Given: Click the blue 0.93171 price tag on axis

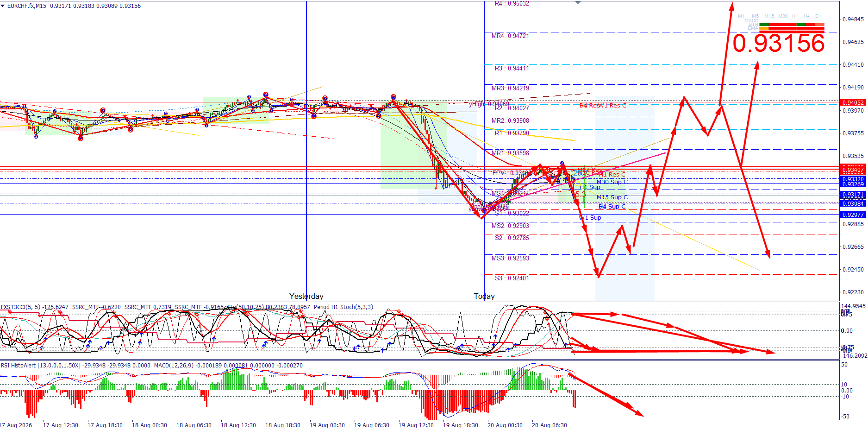Looking at the screenshot, I should [x=853, y=195].
